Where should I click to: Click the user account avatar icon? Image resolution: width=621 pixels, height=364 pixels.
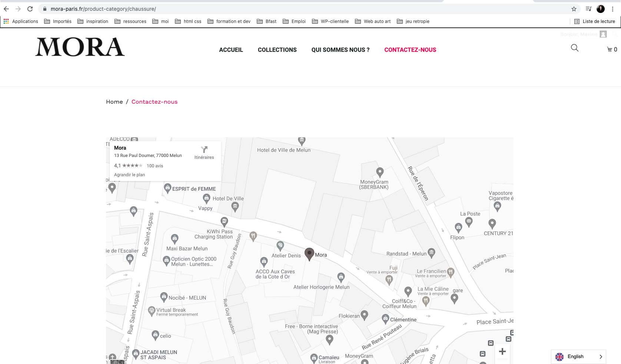[x=603, y=34]
